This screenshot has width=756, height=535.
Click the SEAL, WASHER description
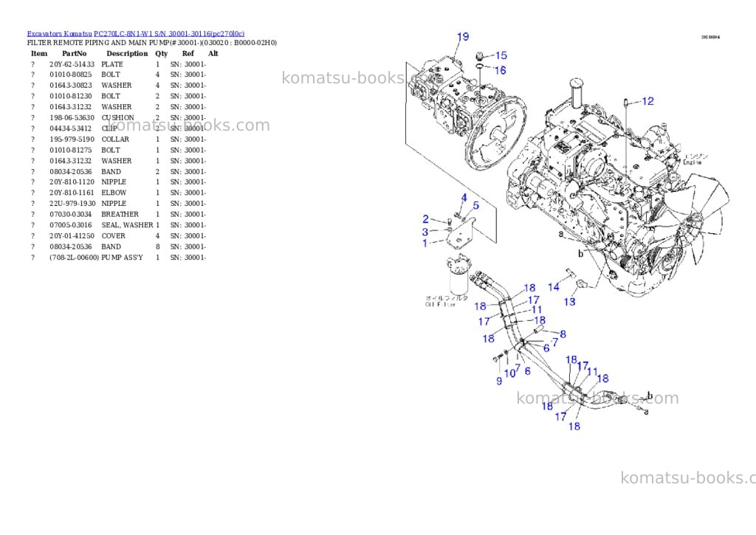pyautogui.click(x=127, y=225)
